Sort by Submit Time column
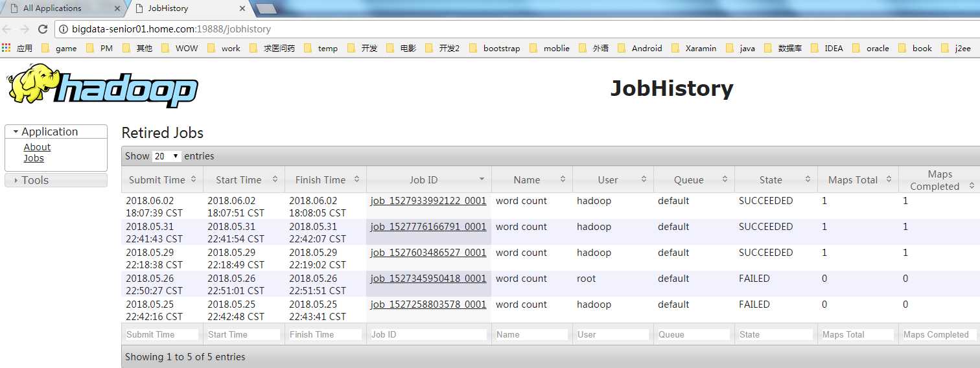 pos(162,179)
